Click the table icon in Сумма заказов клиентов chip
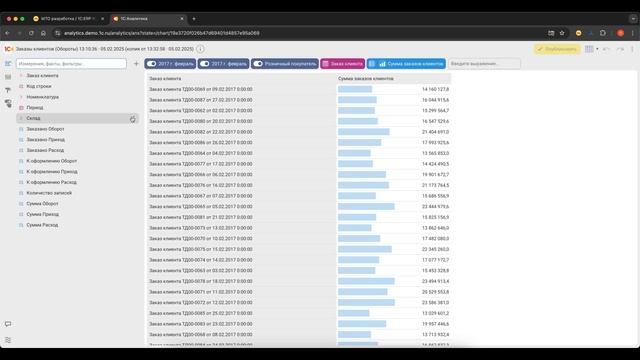The width and height of the screenshot is (640, 360). (372, 64)
